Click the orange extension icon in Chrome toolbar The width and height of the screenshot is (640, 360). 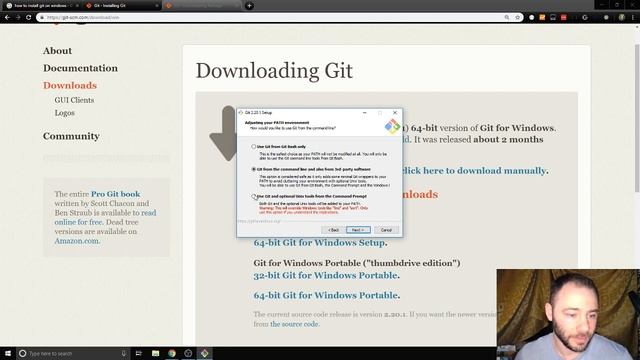point(542,18)
